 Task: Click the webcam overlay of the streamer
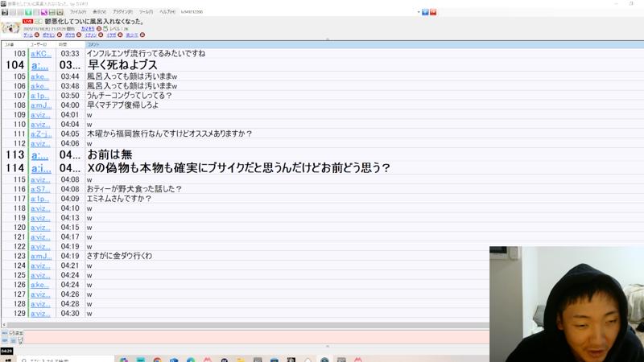(567, 304)
